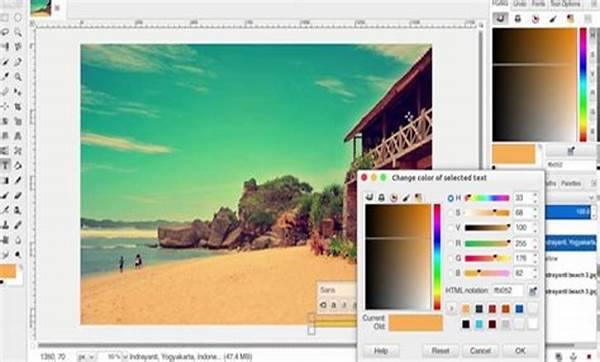Select the Zoom magnifier tool
This screenshot has height=362, width=600.
pyautogui.click(x=18, y=77)
